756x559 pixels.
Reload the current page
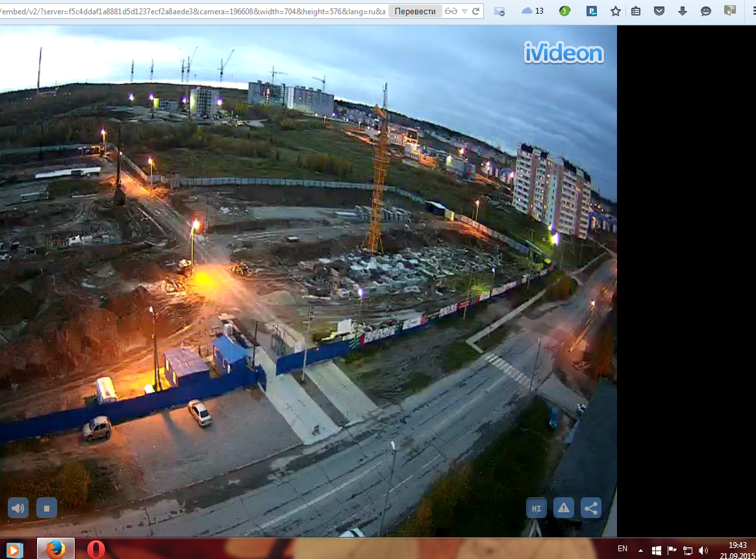pos(476,11)
